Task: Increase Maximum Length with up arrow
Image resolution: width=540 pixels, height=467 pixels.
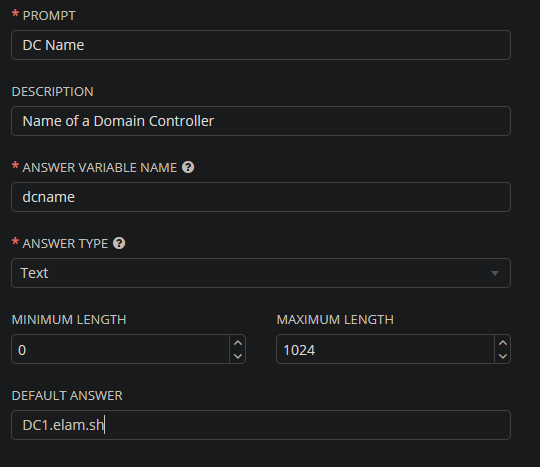Action: [x=502, y=343]
